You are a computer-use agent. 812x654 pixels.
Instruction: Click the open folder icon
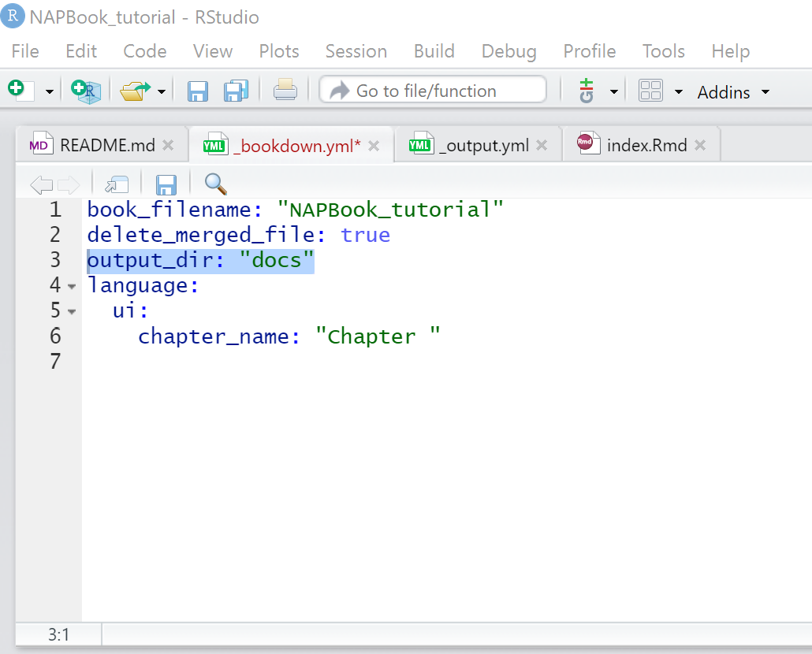coord(134,91)
